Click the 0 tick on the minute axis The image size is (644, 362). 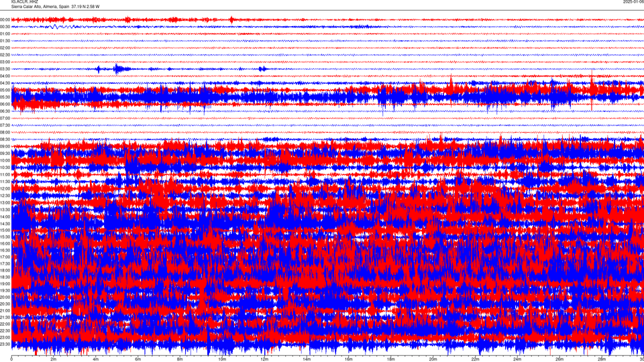tap(11, 359)
